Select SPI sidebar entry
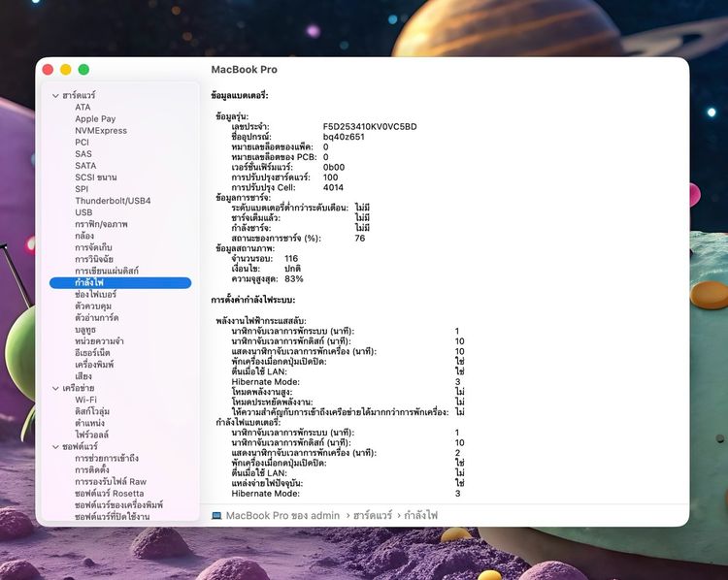The image size is (728, 580). coord(82,189)
